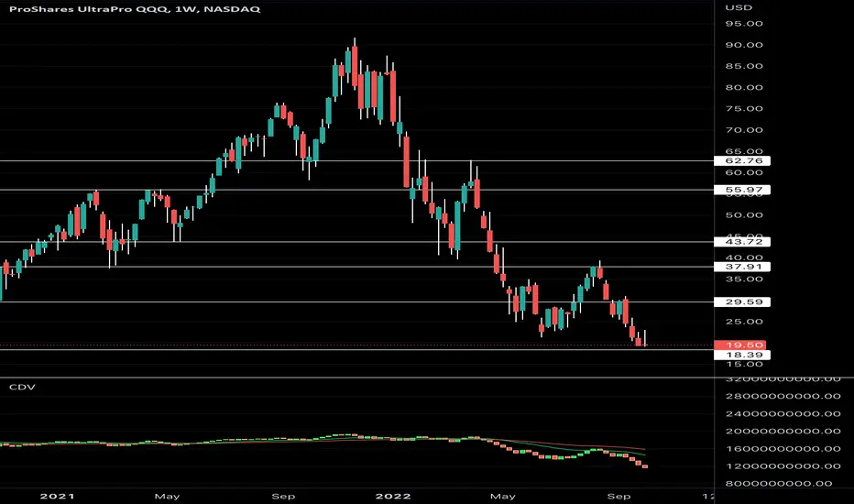Click the USD currency label
Viewport: 854px width, 504px height.
click(739, 7)
